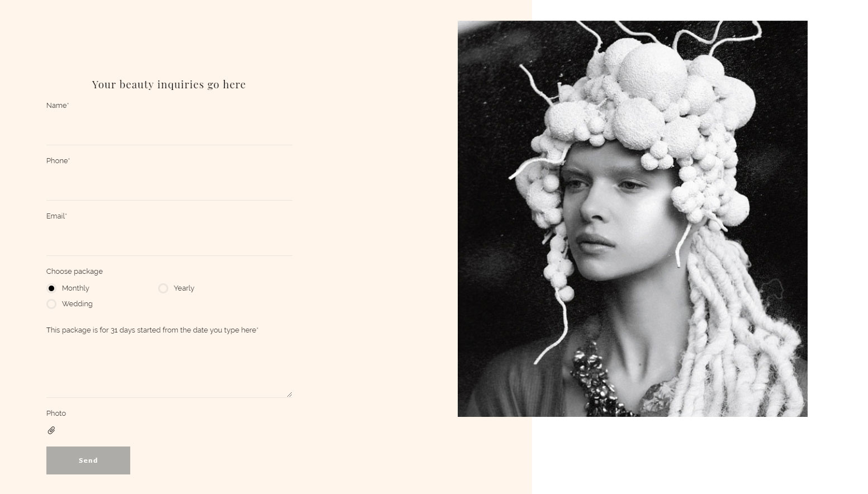Click the Name field label

(x=58, y=106)
